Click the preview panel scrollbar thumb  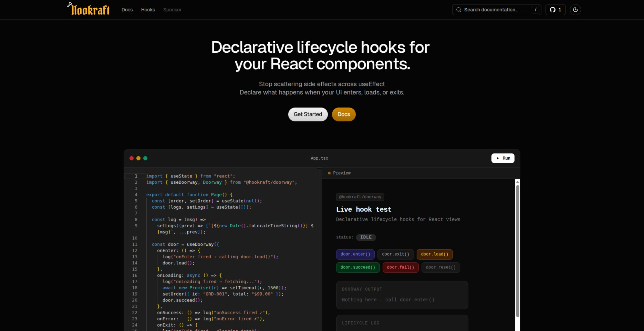click(x=518, y=251)
